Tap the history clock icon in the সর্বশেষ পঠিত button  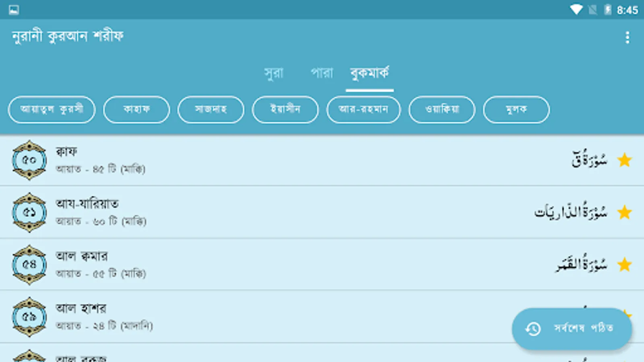coord(533,329)
